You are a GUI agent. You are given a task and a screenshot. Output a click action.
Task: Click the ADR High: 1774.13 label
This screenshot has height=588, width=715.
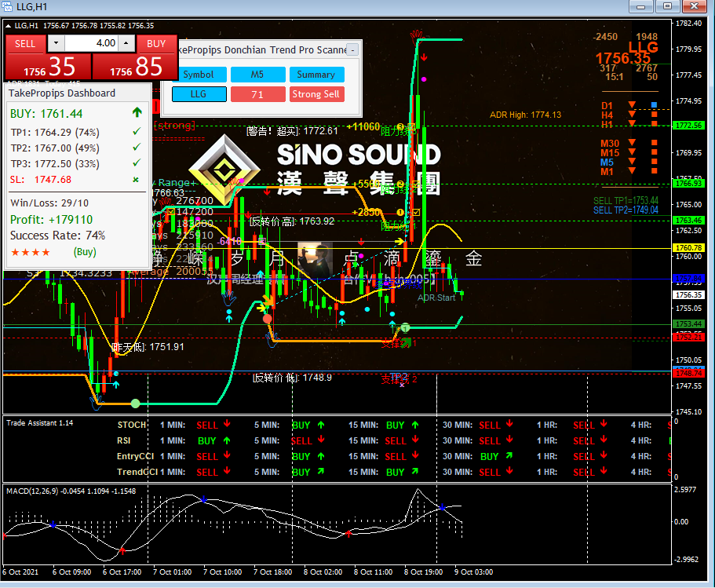coord(525,115)
